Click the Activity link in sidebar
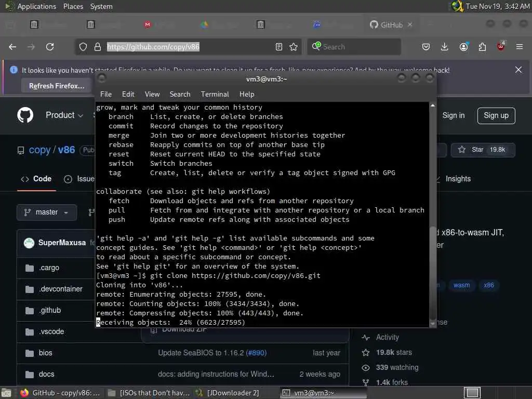The width and height of the screenshot is (532, 399). coord(387,337)
